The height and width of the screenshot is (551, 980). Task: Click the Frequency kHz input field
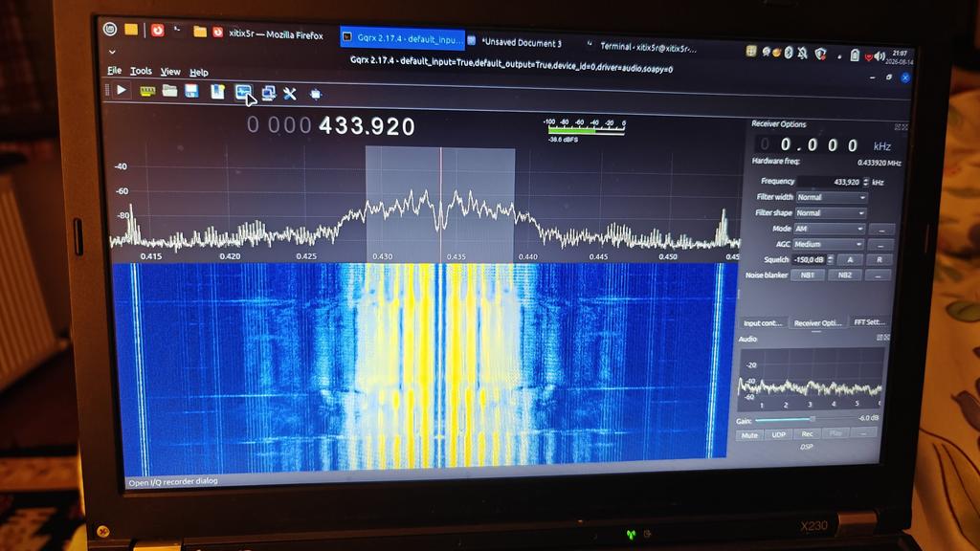(834, 182)
